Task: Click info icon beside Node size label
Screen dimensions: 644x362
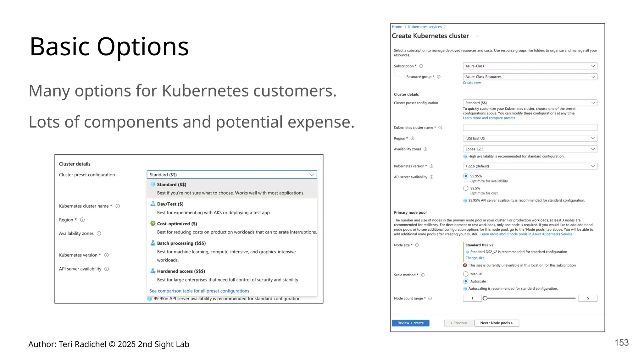Action: pos(417,245)
